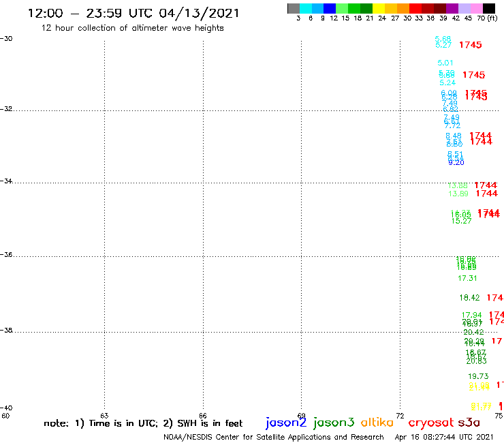The height and width of the screenshot is (443, 504).
Task: Click the date range title at top
Action: click(x=133, y=13)
